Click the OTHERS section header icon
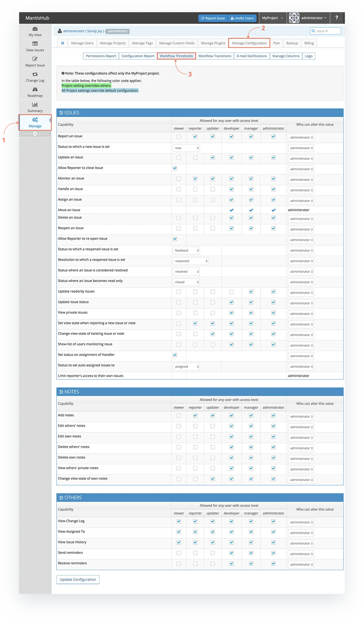Screen dimensions: 364x620 61,498
